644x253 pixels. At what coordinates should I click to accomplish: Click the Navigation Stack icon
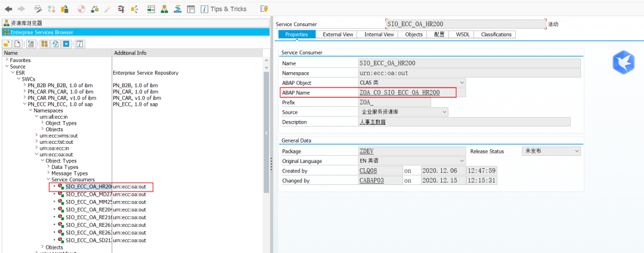coord(178,8)
